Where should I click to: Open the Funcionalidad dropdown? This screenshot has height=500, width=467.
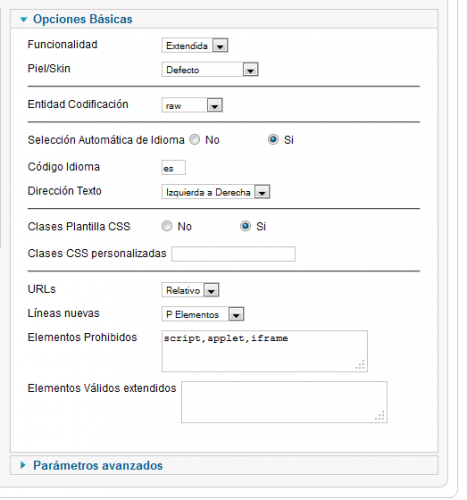click(x=195, y=45)
